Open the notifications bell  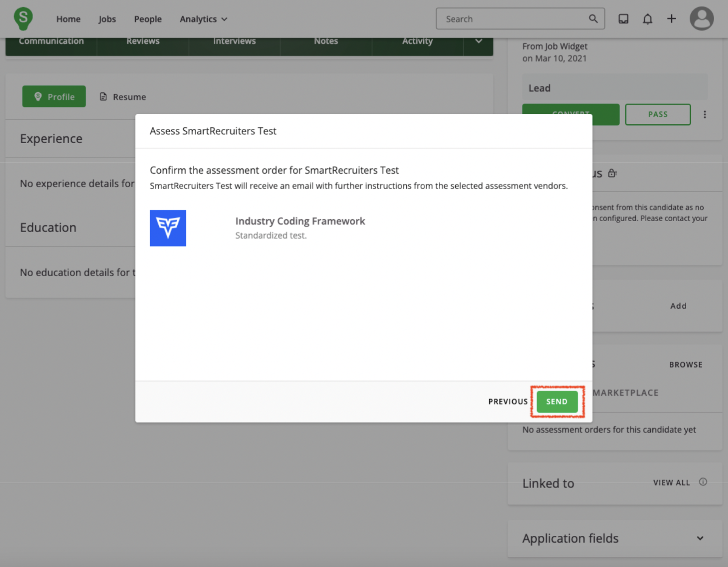pos(647,19)
